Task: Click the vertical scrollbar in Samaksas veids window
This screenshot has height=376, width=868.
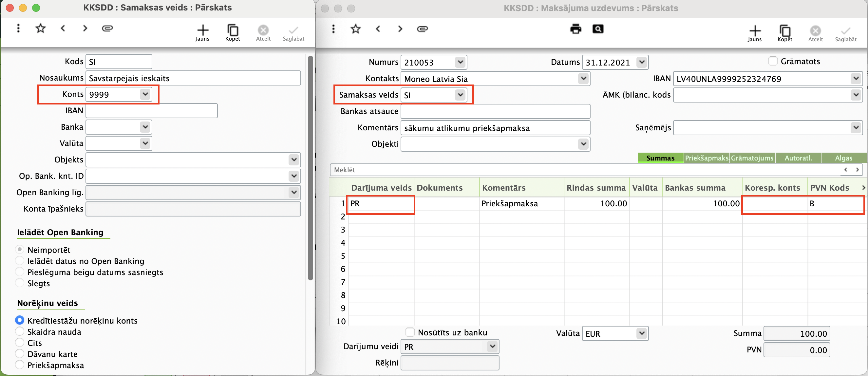Action: (310, 168)
